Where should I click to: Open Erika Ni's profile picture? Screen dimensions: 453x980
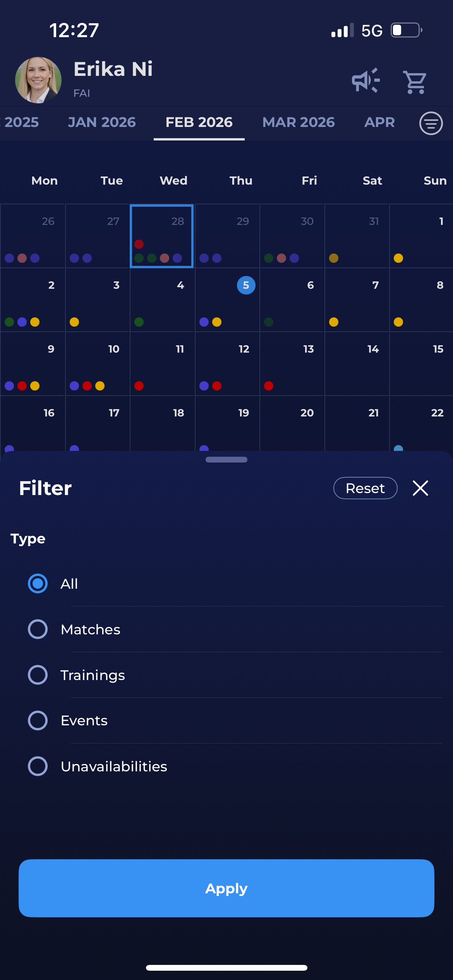pyautogui.click(x=38, y=80)
